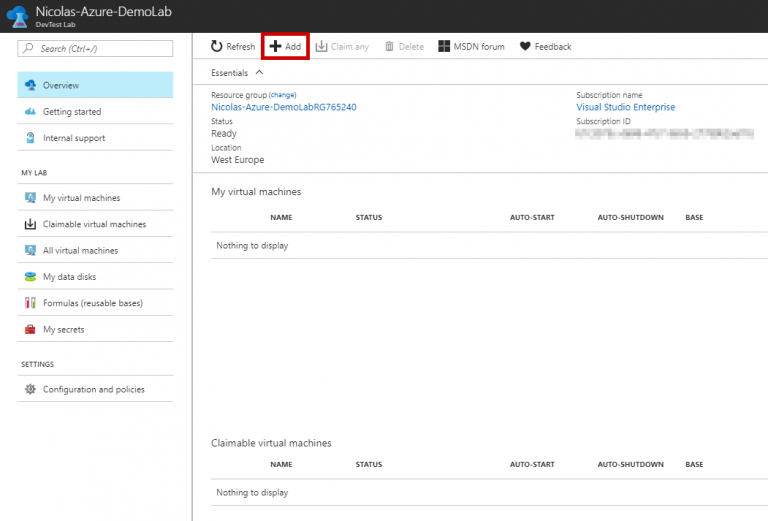This screenshot has width=768, height=521.
Task: Click the Claimable virtual machines section heading
Action: point(271,443)
